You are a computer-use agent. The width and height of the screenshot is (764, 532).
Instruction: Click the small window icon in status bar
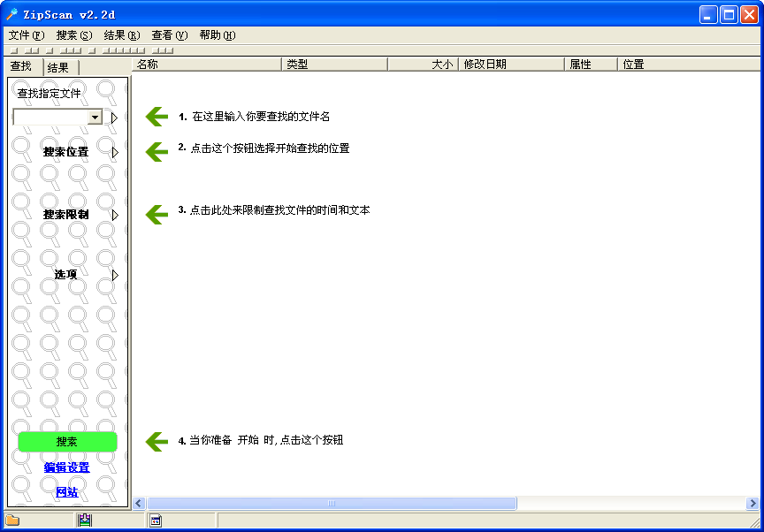click(156, 521)
